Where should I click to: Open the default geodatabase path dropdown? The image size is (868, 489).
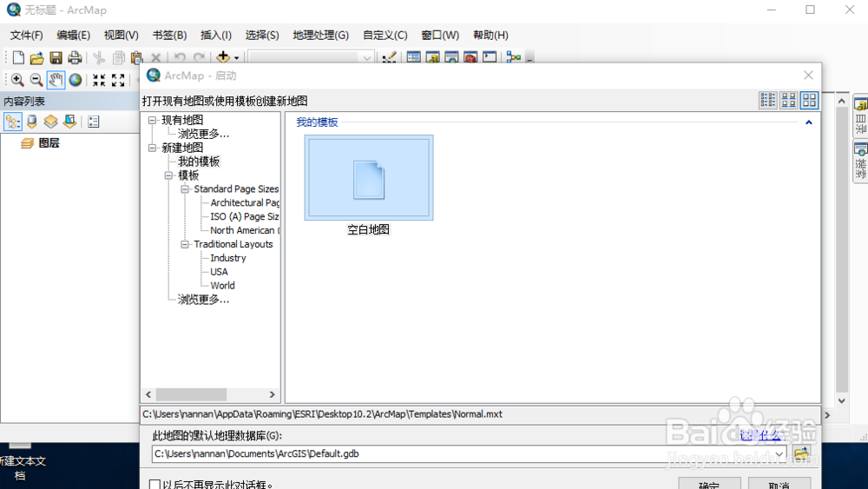779,454
